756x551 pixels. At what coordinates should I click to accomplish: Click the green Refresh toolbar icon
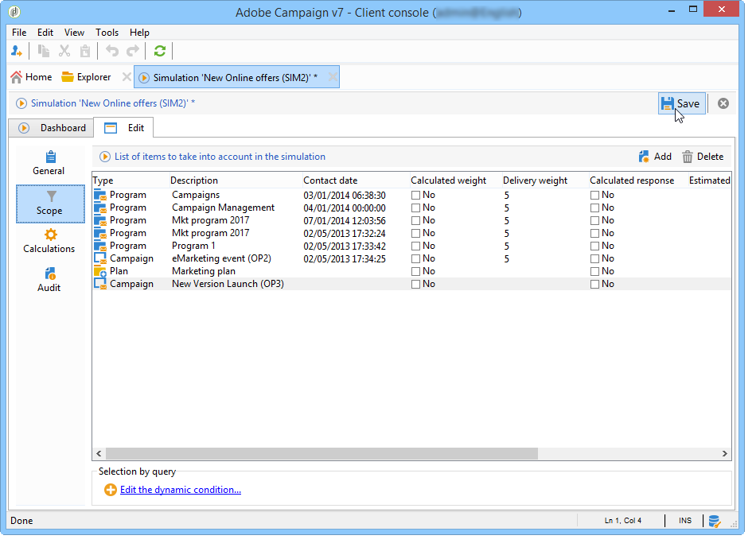(160, 51)
